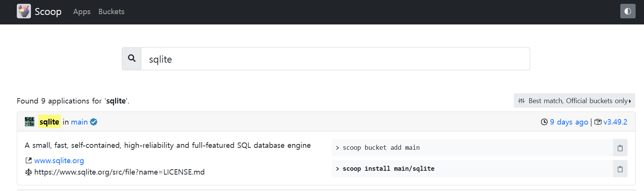This screenshot has height=191, width=644.
Task: Copy the scoop install main/sqlite command
Action: tap(620, 169)
